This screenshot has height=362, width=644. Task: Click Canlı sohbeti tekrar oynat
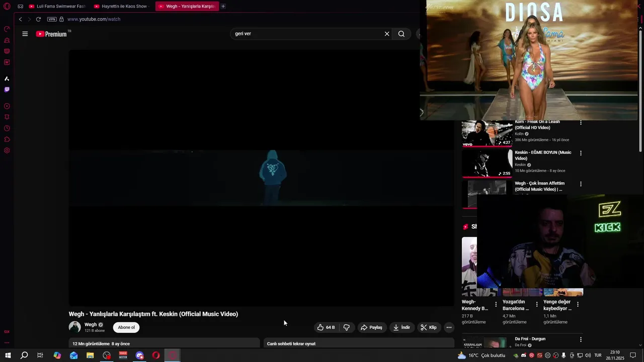[x=291, y=343]
